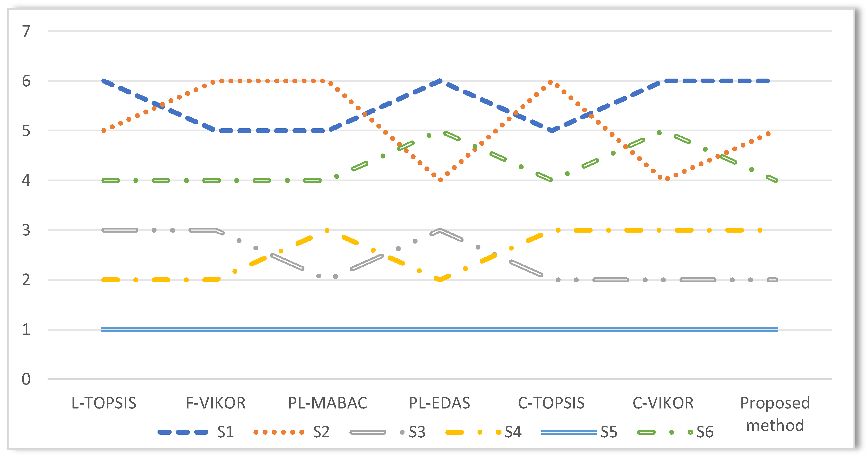Image resolution: width=868 pixels, height=460 pixels.
Task: Click the S1 legend dashed line marker
Action: [183, 432]
